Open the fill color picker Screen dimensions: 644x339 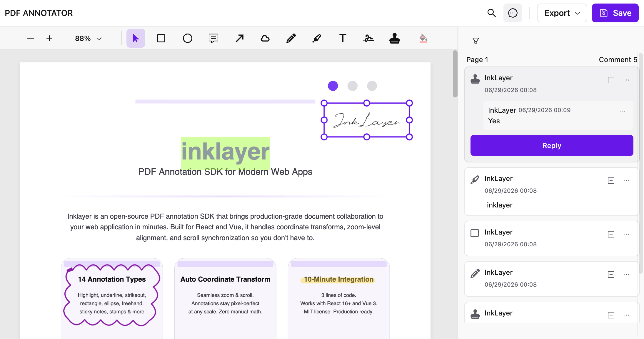coord(423,38)
